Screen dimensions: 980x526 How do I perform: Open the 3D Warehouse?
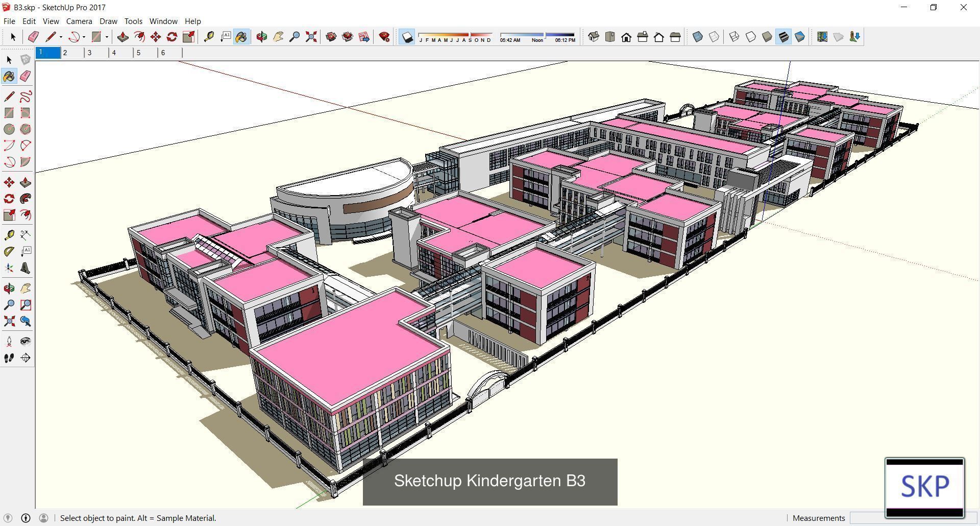331,37
